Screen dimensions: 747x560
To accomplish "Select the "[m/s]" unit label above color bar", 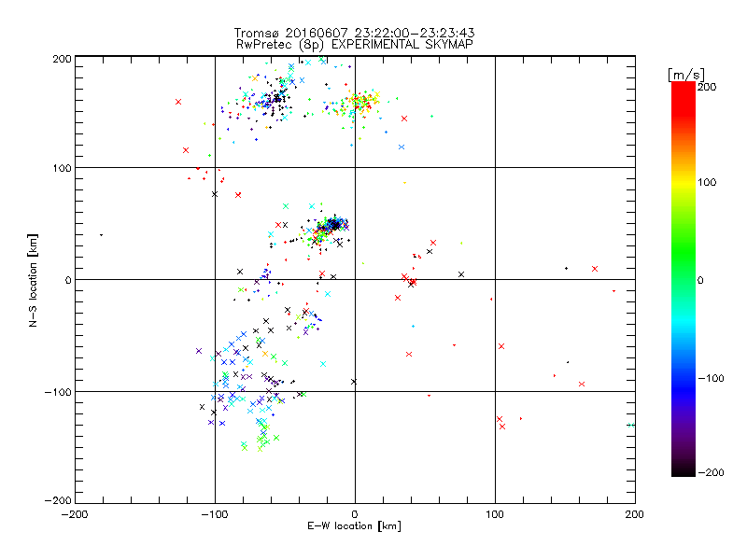I will coord(686,75).
